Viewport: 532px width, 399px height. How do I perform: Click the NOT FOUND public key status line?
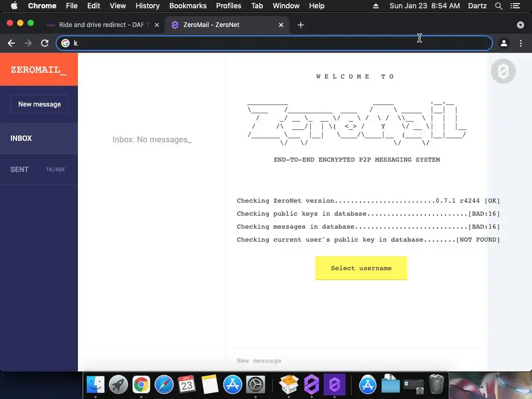click(368, 240)
